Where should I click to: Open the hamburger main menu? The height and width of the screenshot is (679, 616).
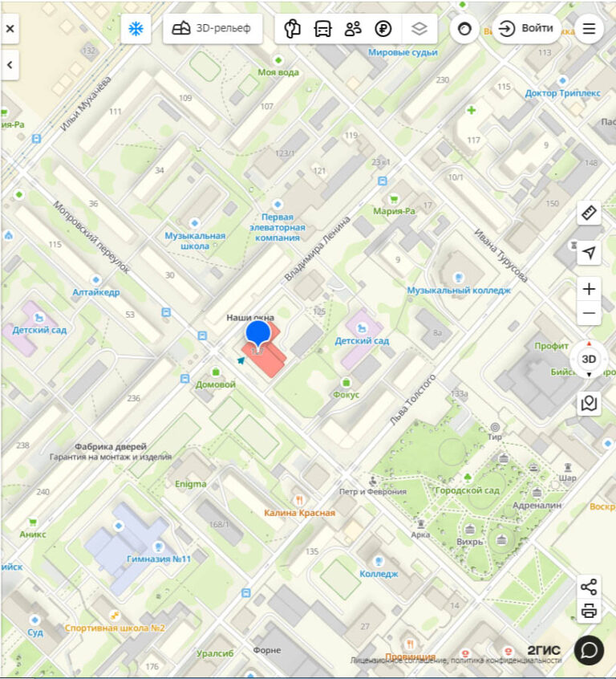pos(589,29)
